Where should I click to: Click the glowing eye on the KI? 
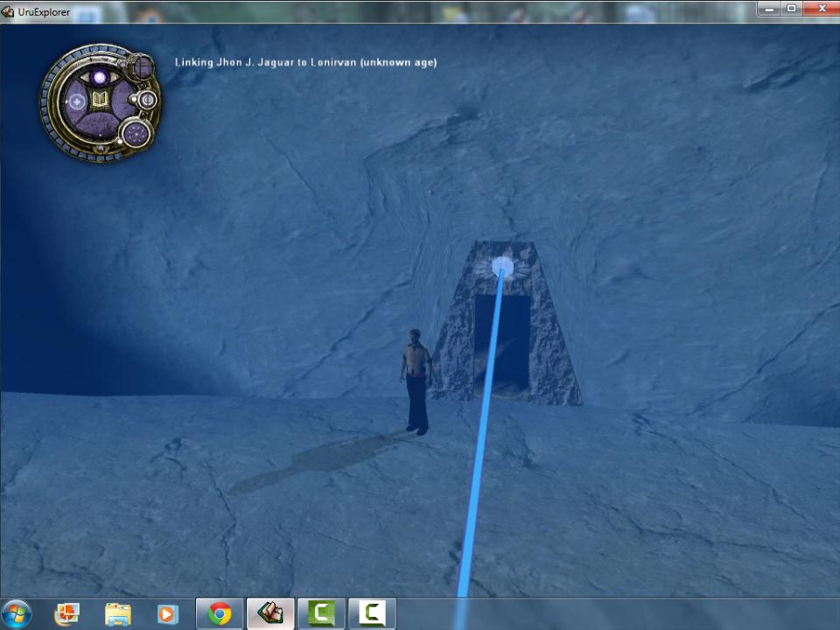[99, 78]
